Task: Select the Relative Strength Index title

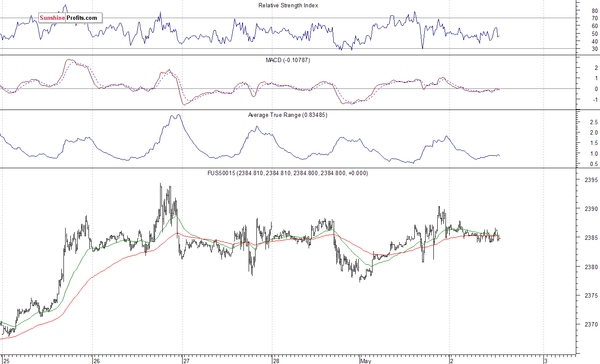Action: tap(288, 6)
